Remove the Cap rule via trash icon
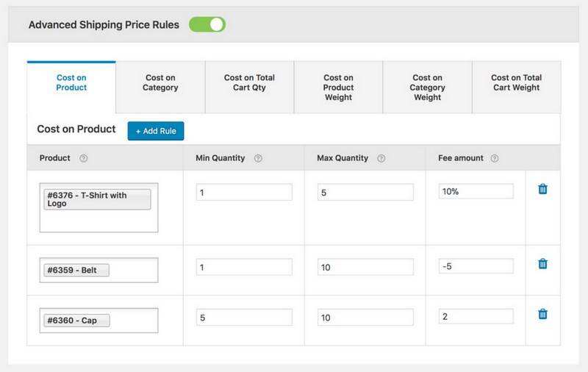588x372 pixels. [542, 314]
